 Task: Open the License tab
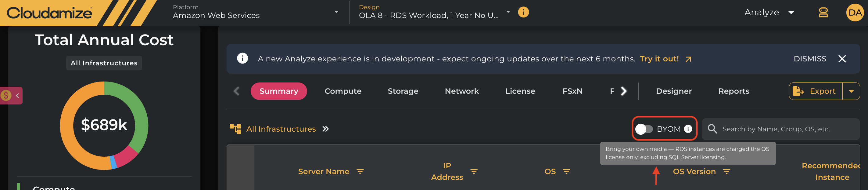pyautogui.click(x=520, y=91)
